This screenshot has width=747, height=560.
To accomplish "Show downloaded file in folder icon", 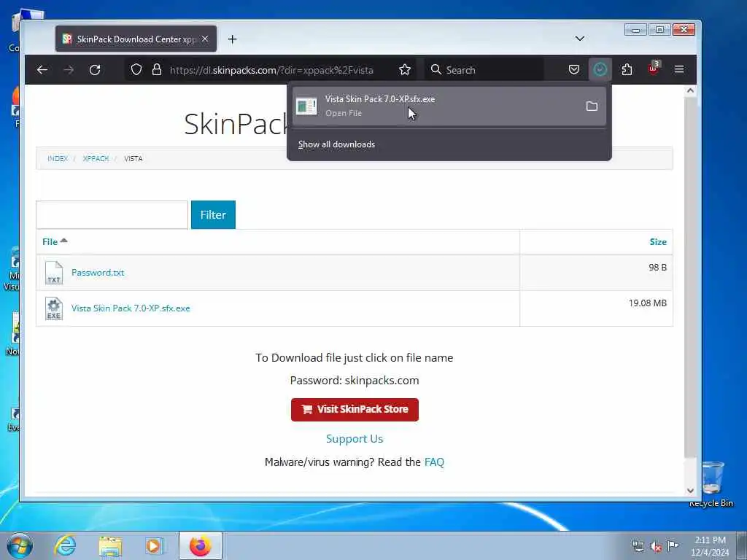I will (592, 106).
